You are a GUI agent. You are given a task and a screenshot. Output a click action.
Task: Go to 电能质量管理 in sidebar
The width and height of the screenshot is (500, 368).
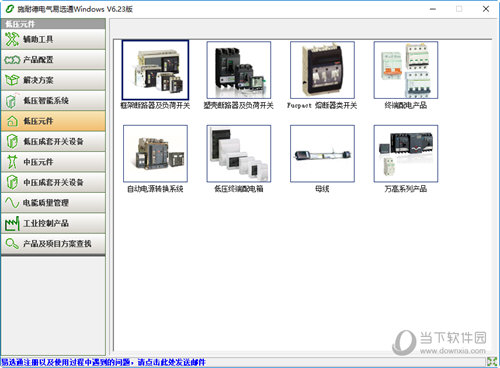pos(53,203)
